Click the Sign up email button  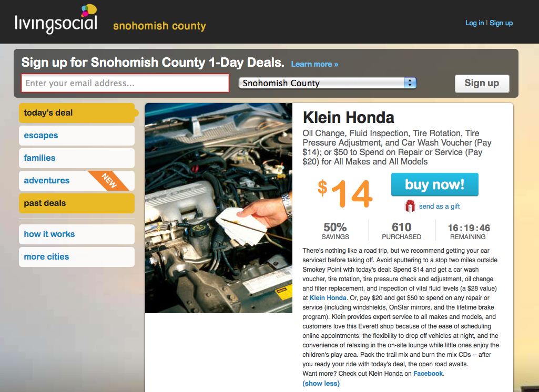pos(482,83)
